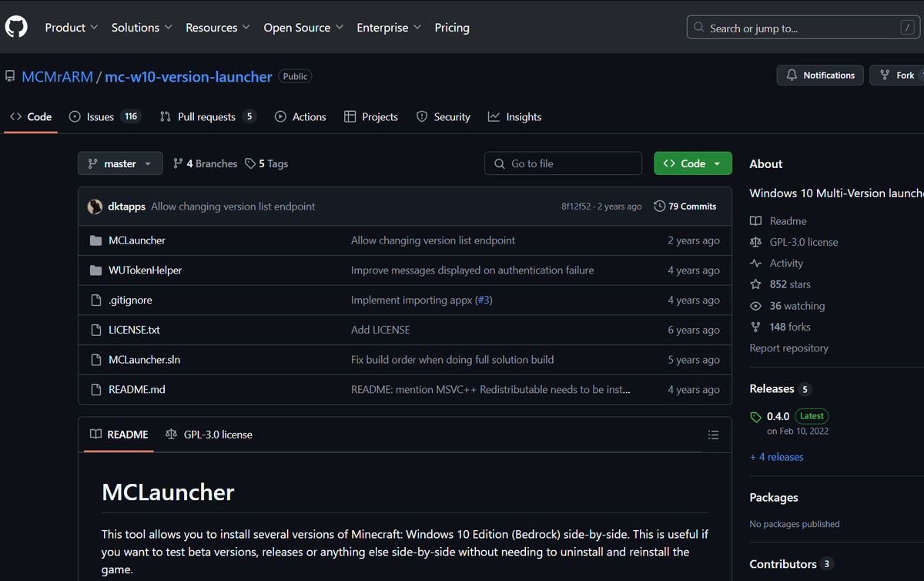This screenshot has width=924, height=581.
Task: Open the Activity link
Action: click(x=777, y=264)
